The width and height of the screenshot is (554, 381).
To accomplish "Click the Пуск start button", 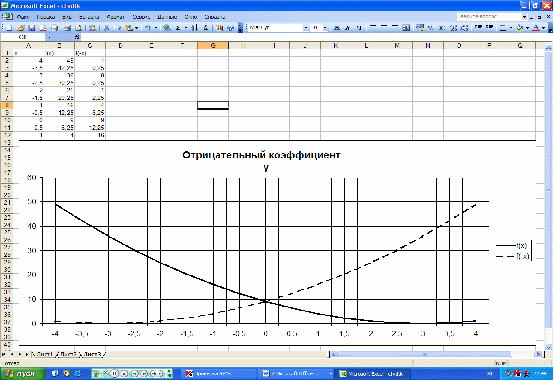I will coord(23,374).
